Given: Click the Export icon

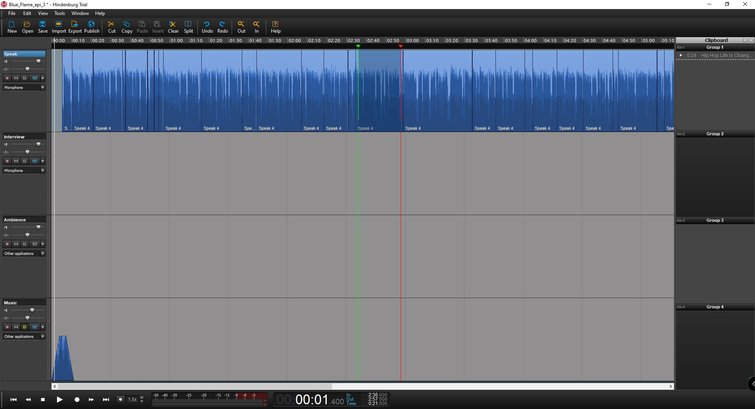Looking at the screenshot, I should 75,25.
